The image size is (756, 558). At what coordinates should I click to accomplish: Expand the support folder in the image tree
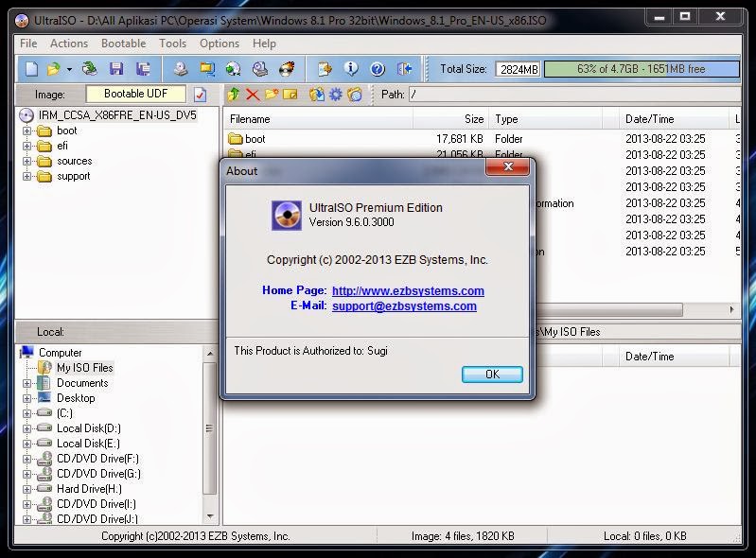pos(27,176)
